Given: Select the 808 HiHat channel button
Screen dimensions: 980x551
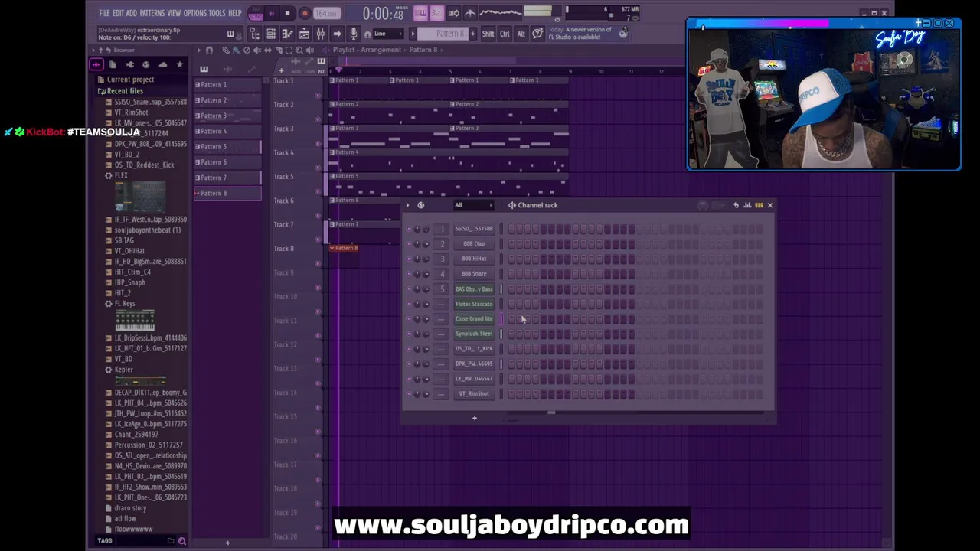Looking at the screenshot, I should 474,259.
